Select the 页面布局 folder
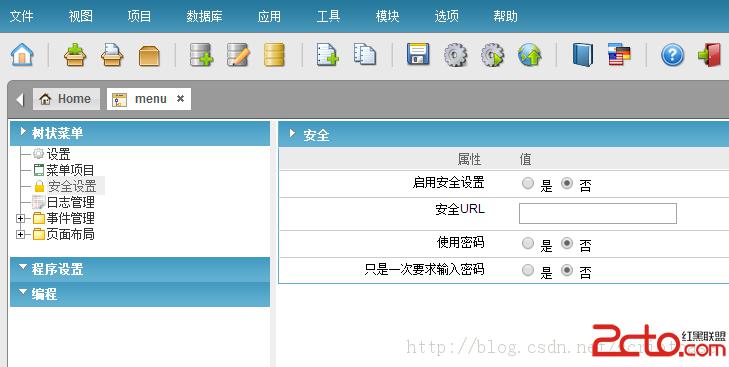The height and width of the screenshot is (367, 729). coord(71,234)
